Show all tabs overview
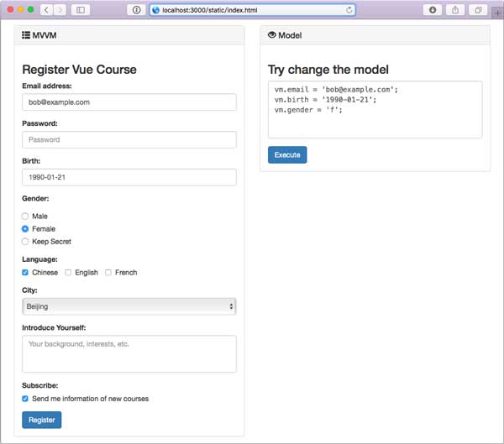504x444 pixels. pyautogui.click(x=479, y=10)
